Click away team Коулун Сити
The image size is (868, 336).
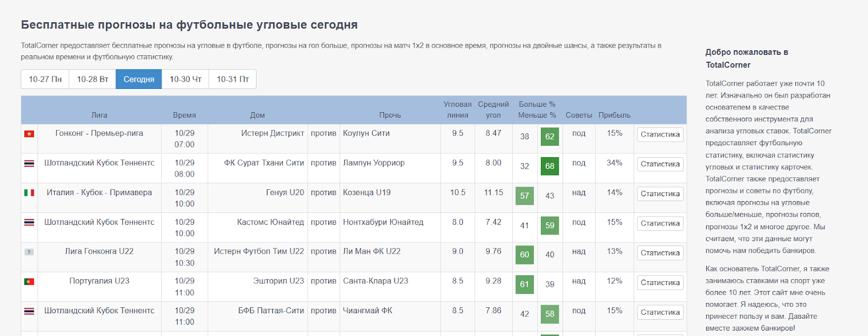[x=366, y=133]
